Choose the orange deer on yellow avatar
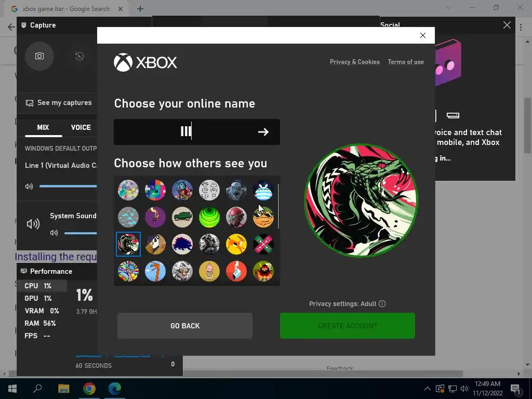This screenshot has width=532, height=399. 236,244
